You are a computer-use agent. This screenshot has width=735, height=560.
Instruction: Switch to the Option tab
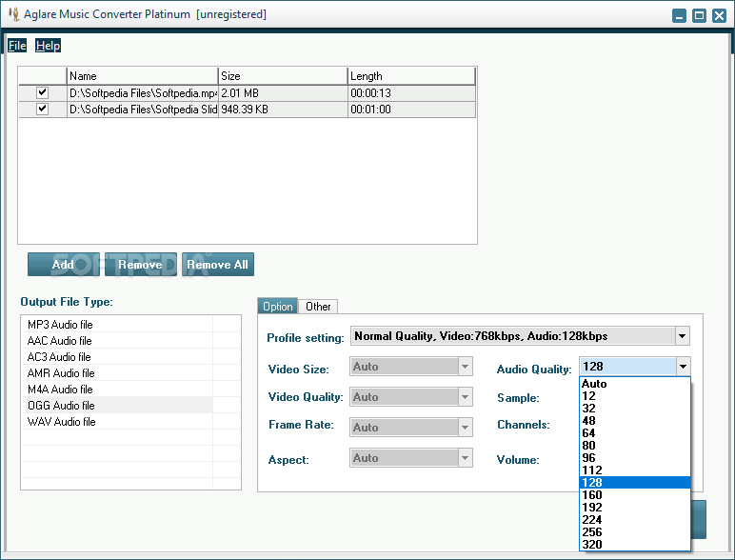(x=277, y=307)
